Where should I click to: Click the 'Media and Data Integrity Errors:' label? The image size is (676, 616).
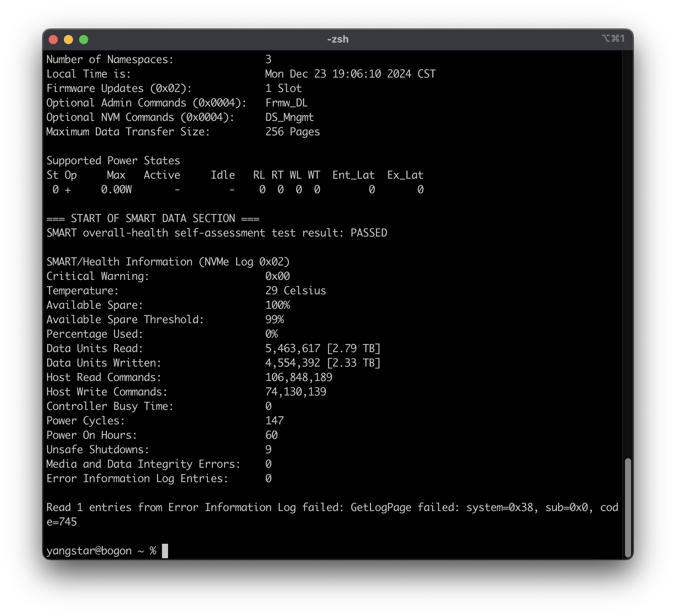(x=143, y=464)
